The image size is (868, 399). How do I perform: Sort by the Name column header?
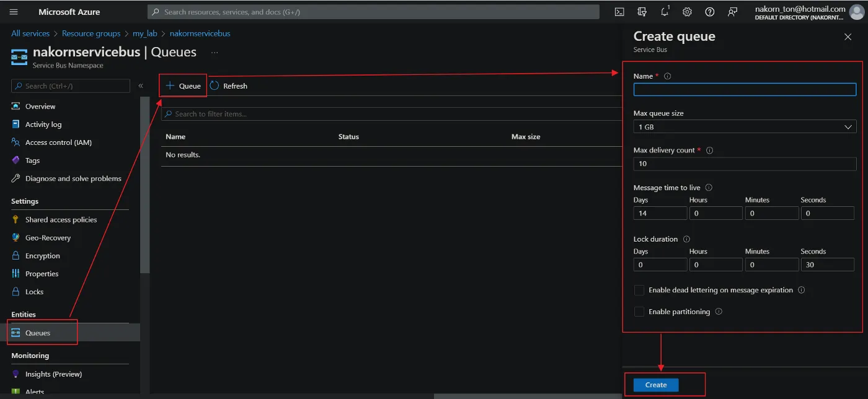point(175,136)
